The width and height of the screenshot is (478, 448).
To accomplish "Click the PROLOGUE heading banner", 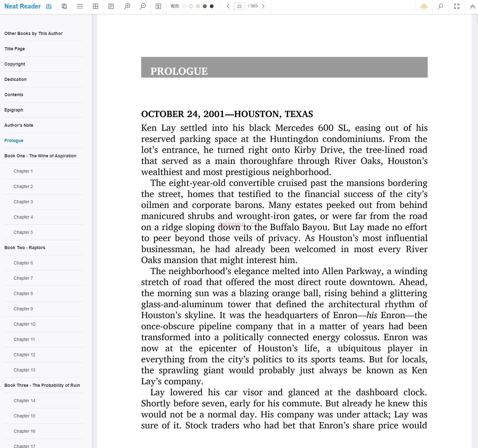I will click(x=284, y=67).
